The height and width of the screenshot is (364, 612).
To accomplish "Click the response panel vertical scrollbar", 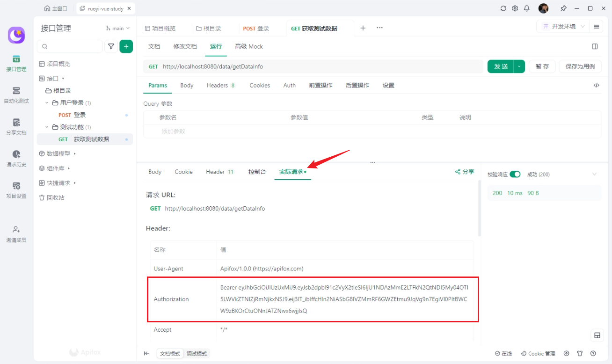I will [479, 208].
